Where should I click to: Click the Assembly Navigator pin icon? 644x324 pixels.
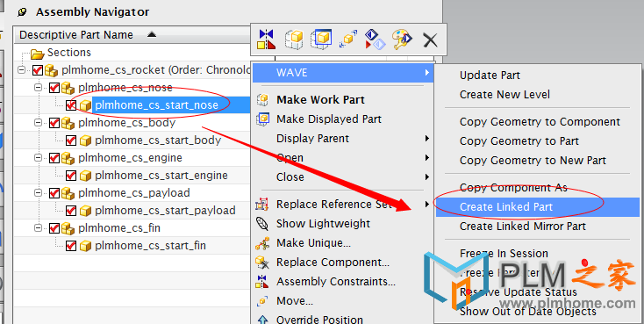(x=22, y=13)
